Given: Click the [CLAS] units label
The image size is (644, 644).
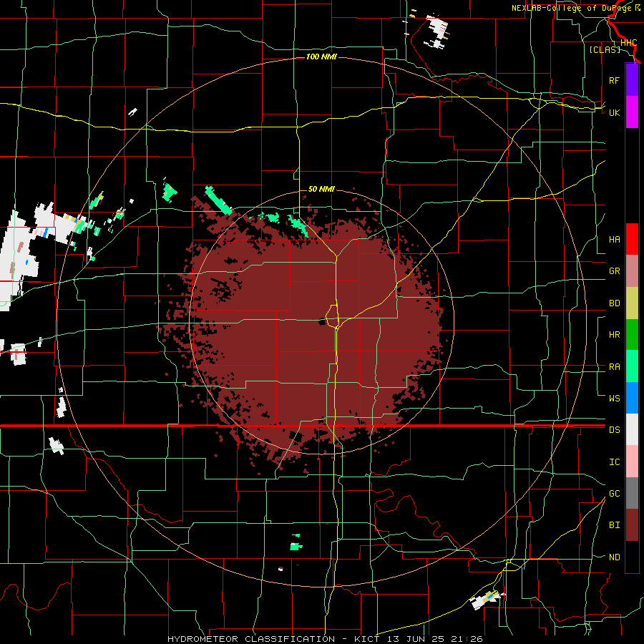Looking at the screenshot, I should click(605, 50).
